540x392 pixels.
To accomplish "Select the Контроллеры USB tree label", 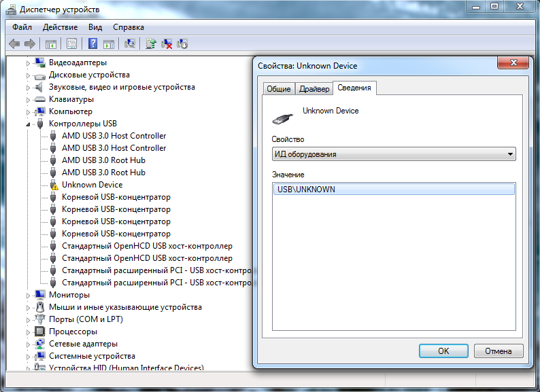I will coord(83,124).
